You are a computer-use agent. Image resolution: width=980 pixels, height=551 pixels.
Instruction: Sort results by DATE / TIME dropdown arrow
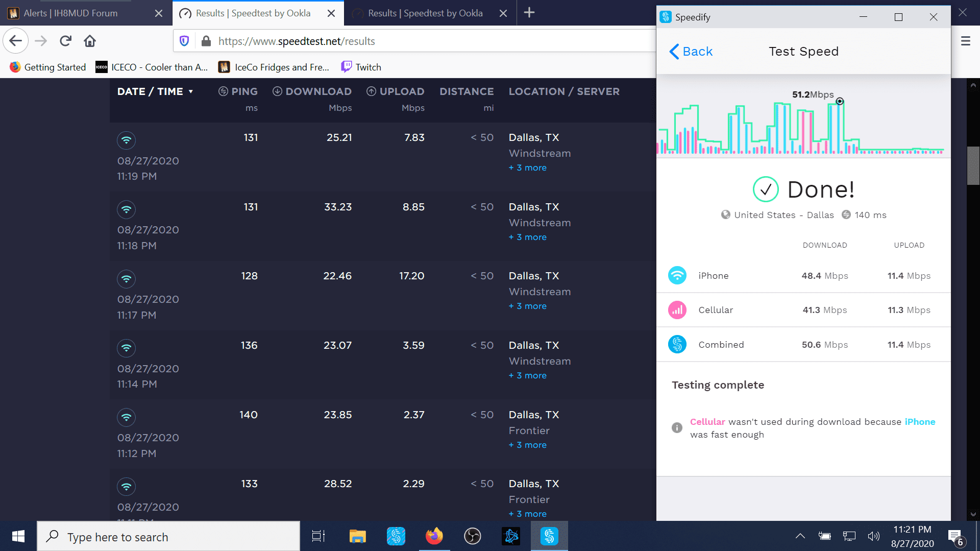(191, 91)
